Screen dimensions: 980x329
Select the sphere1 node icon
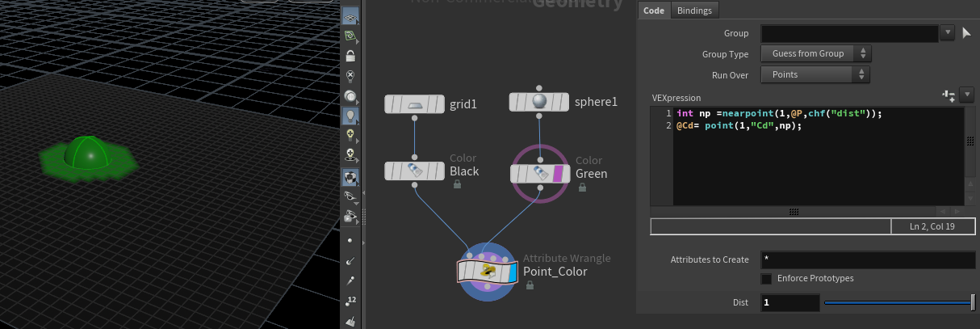539,102
